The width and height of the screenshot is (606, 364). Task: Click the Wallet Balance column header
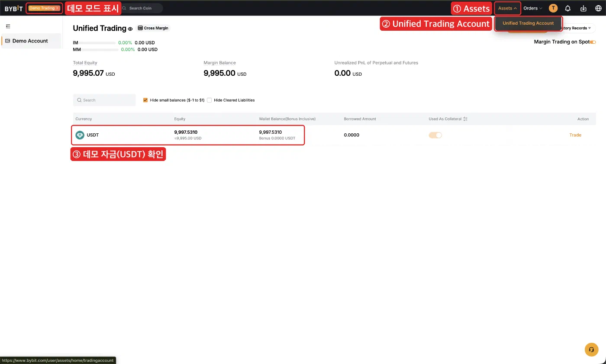287,119
